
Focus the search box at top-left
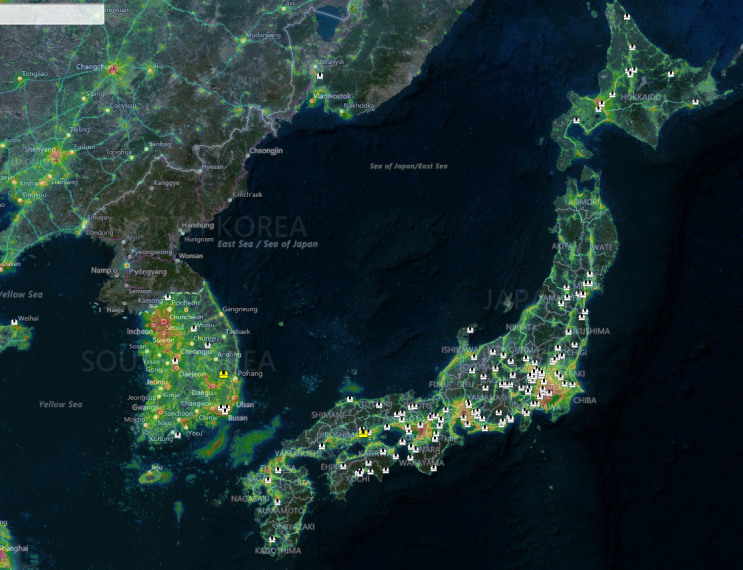[x=51, y=14]
